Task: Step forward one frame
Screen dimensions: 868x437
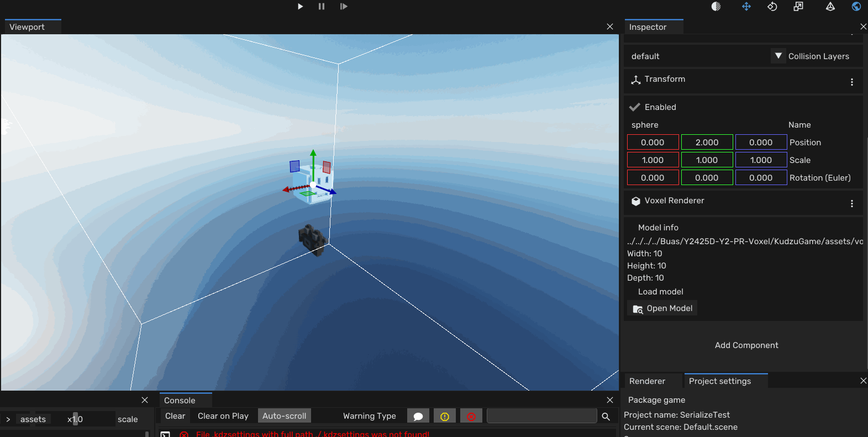Action: tap(344, 7)
